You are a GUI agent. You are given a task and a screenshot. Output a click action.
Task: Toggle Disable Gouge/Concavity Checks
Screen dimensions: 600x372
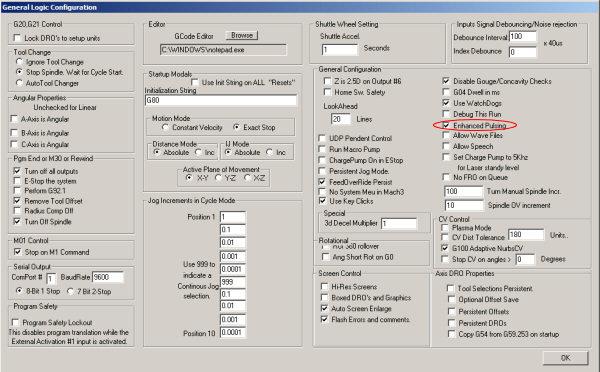coord(446,81)
